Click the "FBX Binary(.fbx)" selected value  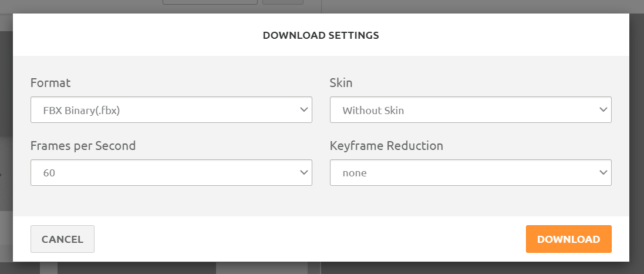click(x=82, y=111)
